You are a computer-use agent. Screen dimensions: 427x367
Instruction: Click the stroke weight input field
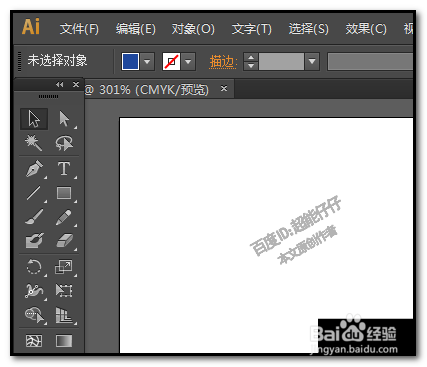pos(281,61)
